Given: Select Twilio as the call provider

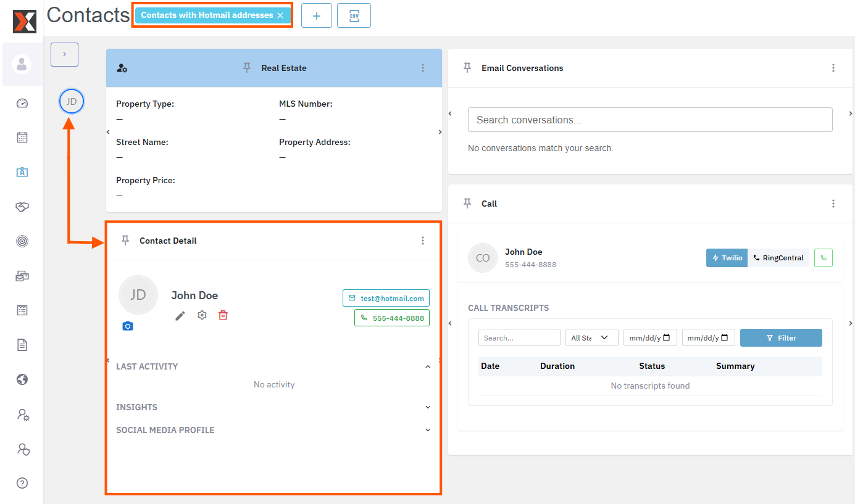Looking at the screenshot, I should point(727,258).
